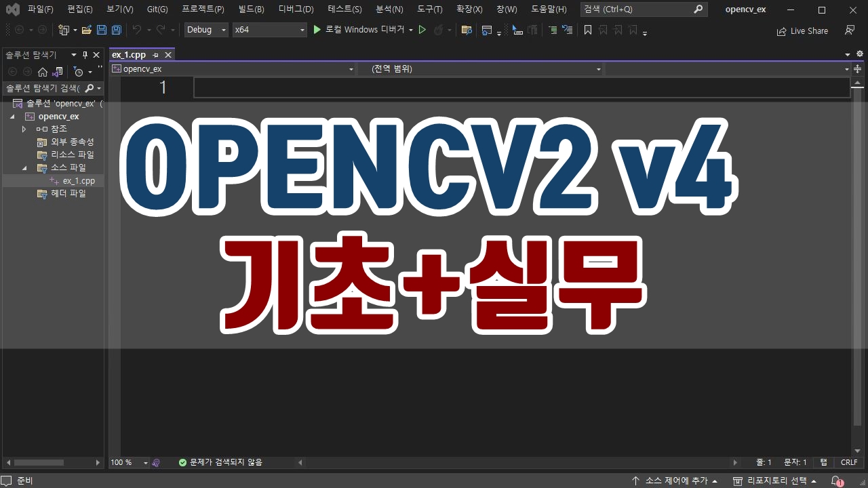Open the 빌드(B) menu
868x488 pixels.
252,9
